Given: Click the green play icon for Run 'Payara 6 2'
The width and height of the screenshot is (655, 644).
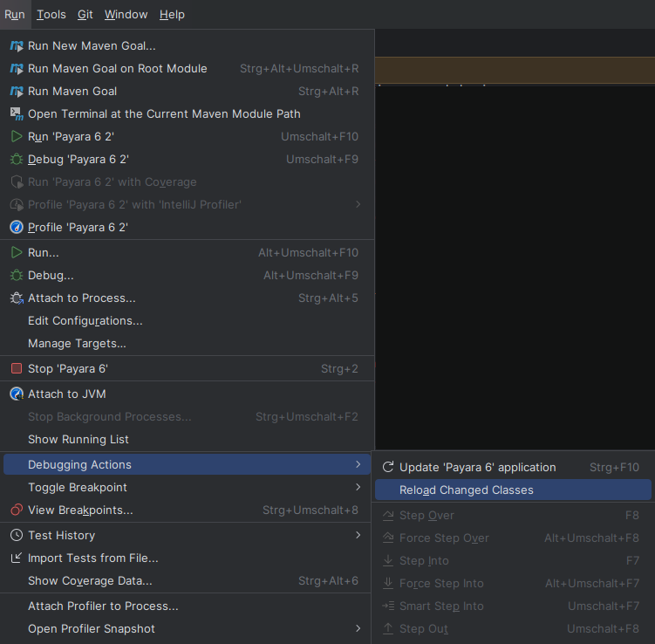Looking at the screenshot, I should tap(16, 136).
